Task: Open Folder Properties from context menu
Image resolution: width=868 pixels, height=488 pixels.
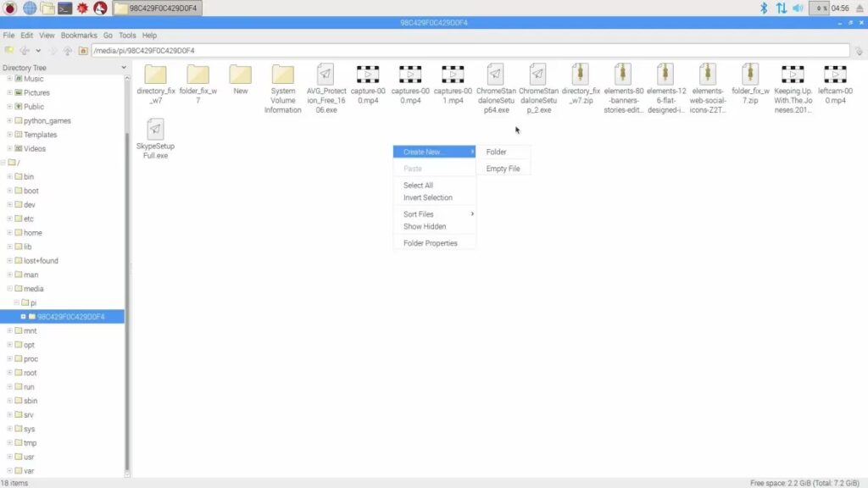Action: (430, 243)
